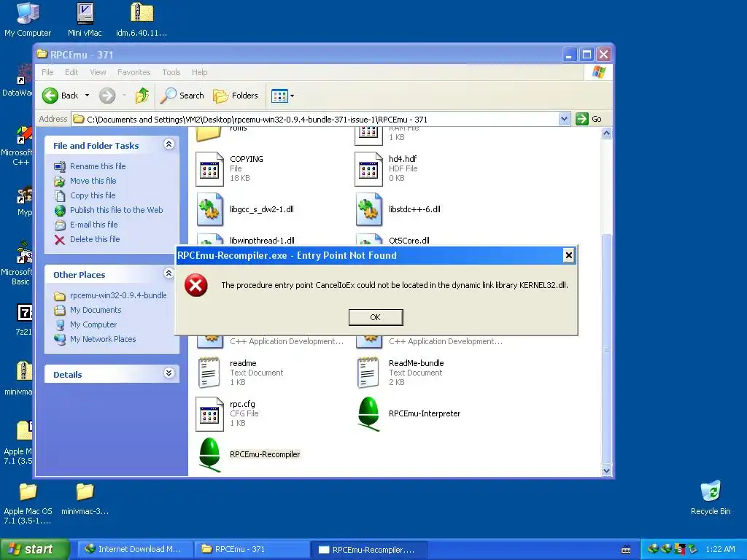Click the address bar path field
Screen dimensions: 747x560
(314, 119)
